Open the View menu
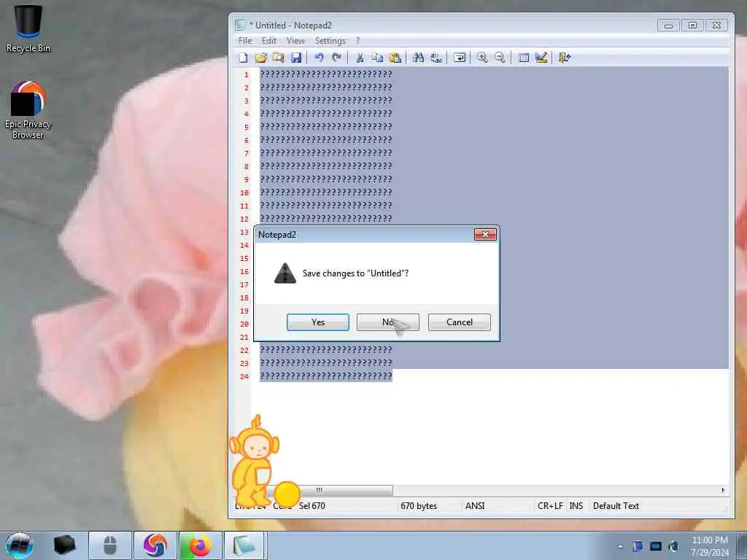Screen dimensions: 747x560 click(x=295, y=41)
